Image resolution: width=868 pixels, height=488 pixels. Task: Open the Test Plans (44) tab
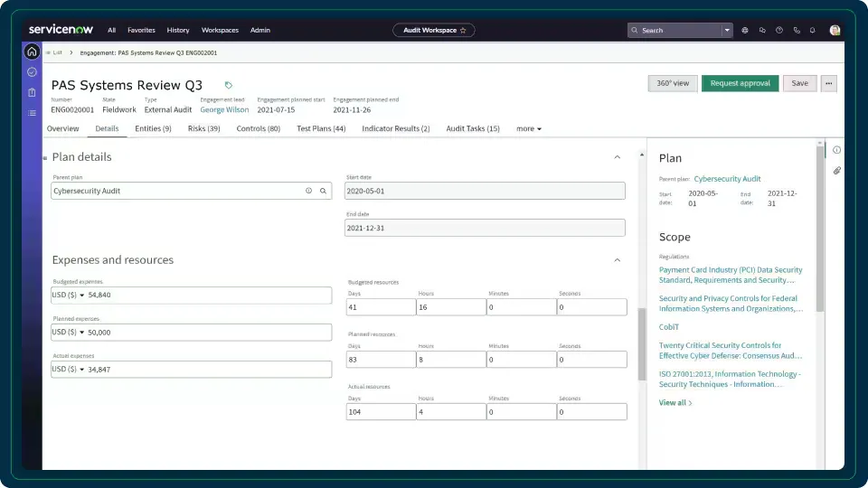[321, 128]
